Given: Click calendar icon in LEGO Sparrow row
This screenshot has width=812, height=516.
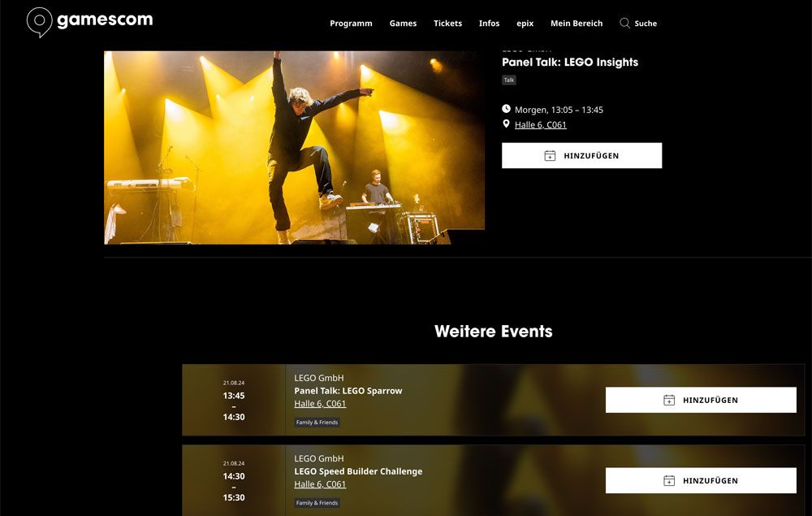Looking at the screenshot, I should (669, 400).
